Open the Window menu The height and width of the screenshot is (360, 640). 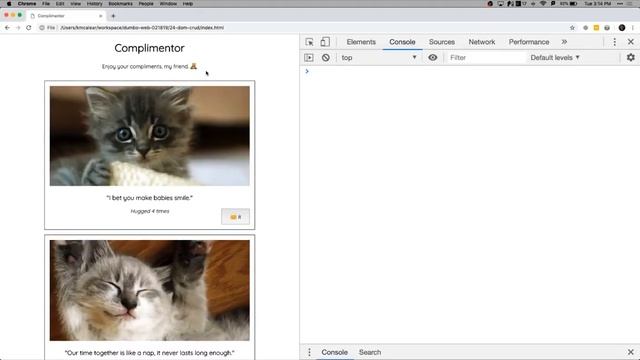click(168, 4)
